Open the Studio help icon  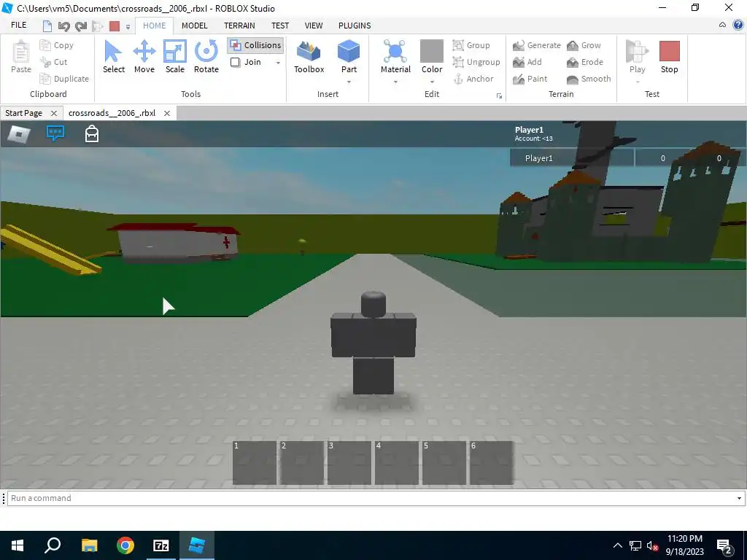point(738,26)
